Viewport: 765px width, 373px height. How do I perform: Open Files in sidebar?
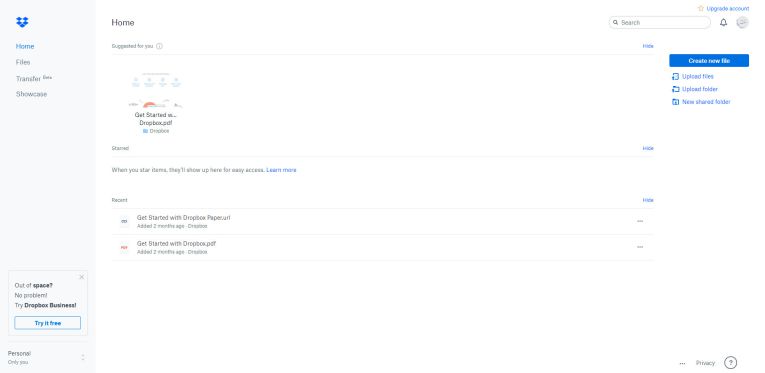[x=23, y=62]
